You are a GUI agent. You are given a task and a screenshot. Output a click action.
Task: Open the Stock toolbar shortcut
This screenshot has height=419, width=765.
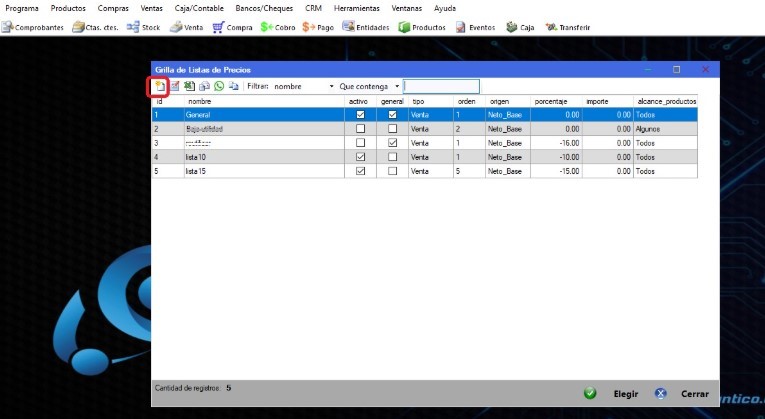[143, 27]
